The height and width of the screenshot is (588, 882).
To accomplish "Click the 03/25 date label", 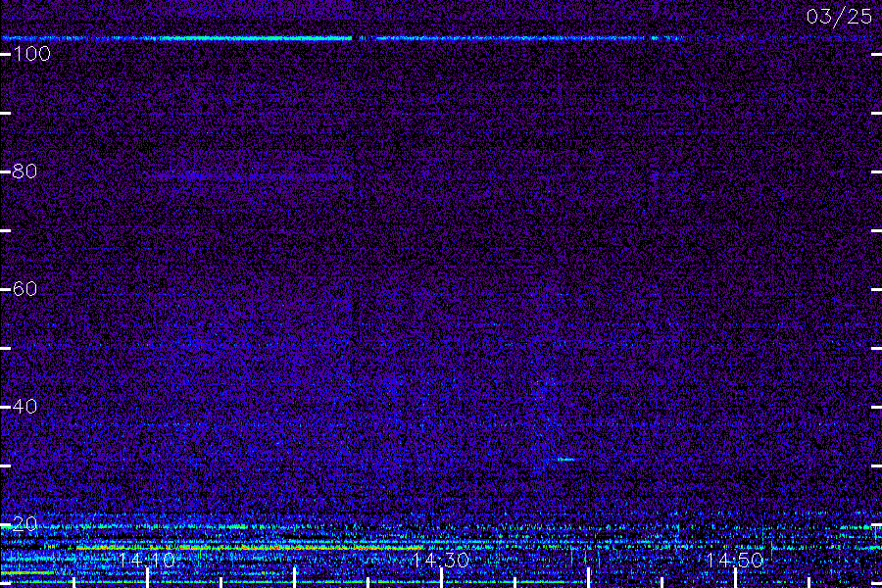I will [839, 17].
